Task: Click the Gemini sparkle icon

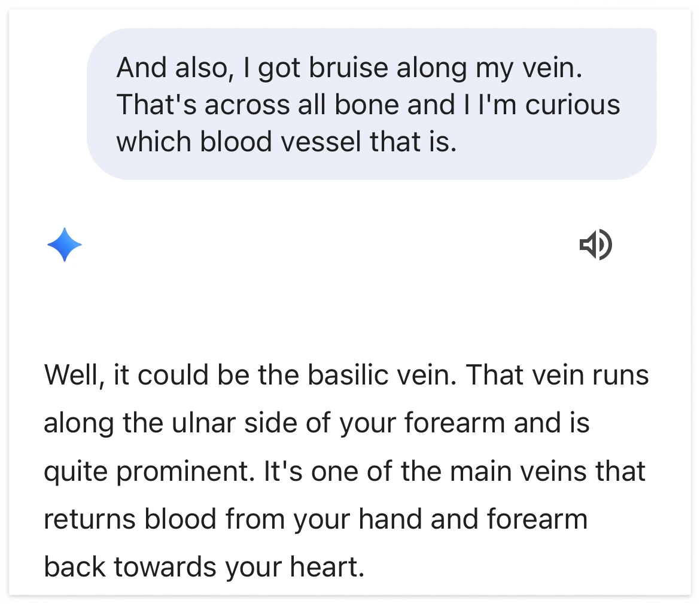Action: [65, 245]
